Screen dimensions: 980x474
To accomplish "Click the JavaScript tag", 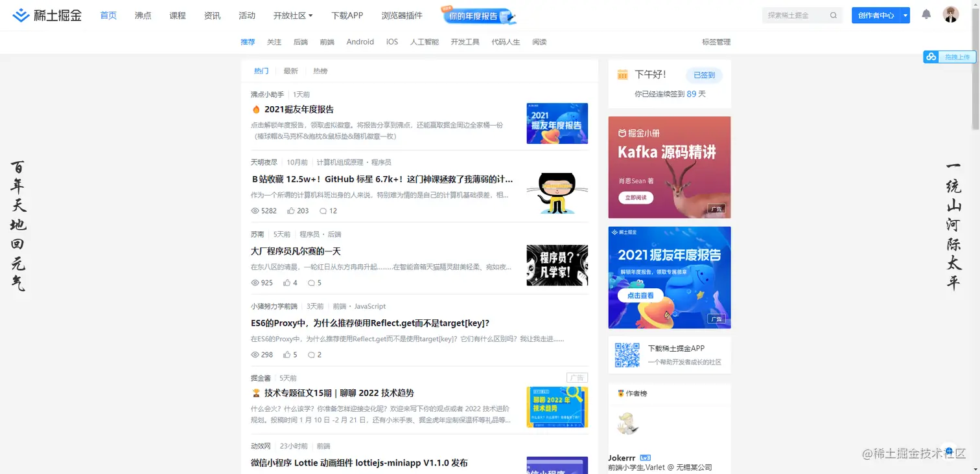I will 370,306.
